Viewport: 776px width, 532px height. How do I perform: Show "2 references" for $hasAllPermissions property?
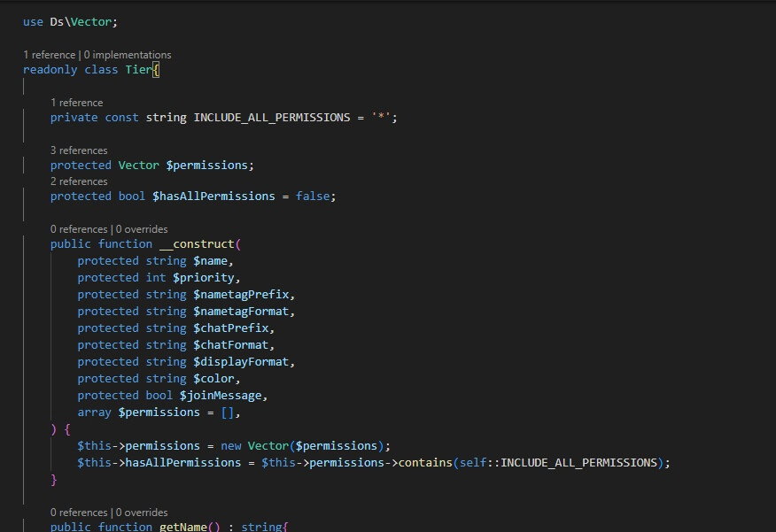click(x=79, y=181)
